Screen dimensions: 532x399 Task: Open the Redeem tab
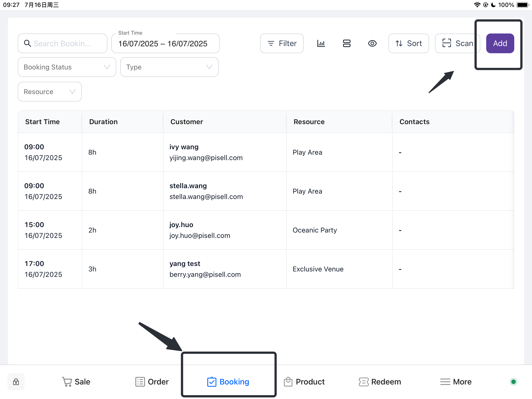[380, 382]
